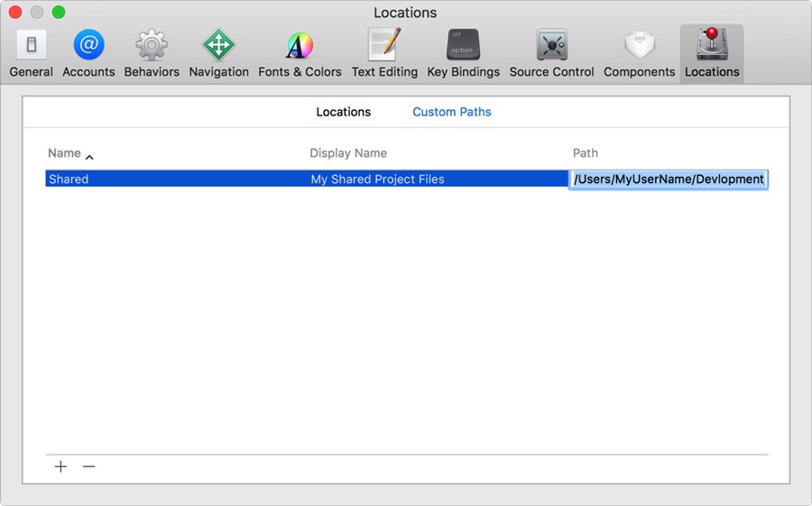Click the Path column header
Screen dimensions: 812x506
click(x=586, y=153)
